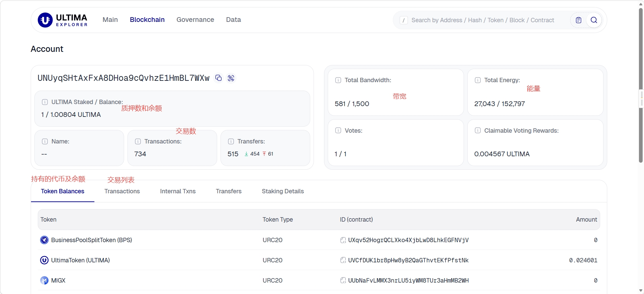
Task: Click info icon beside Total Energy
Action: (x=478, y=80)
